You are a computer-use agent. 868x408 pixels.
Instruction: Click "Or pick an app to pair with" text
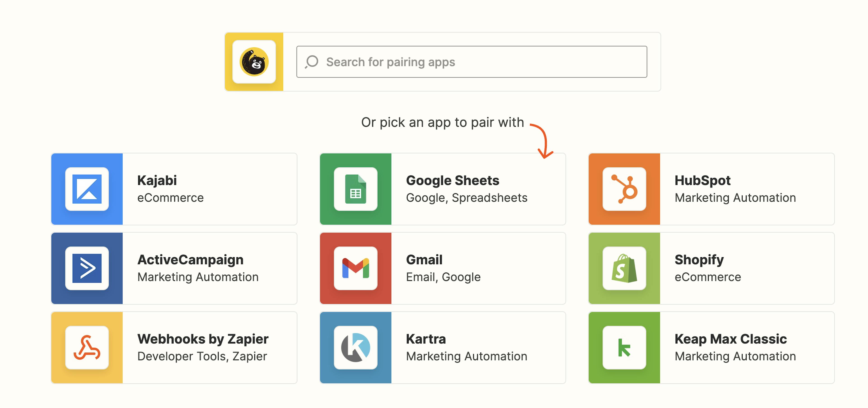click(x=442, y=122)
